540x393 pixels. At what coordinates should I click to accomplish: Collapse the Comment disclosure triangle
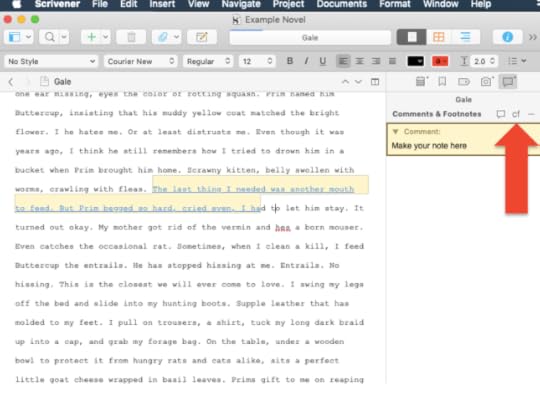coord(395,132)
